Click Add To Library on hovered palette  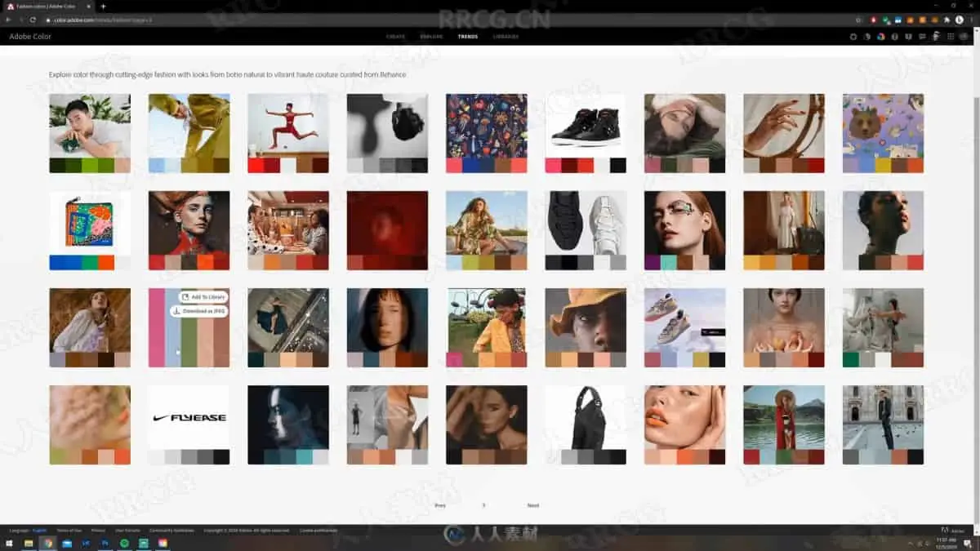pos(204,297)
